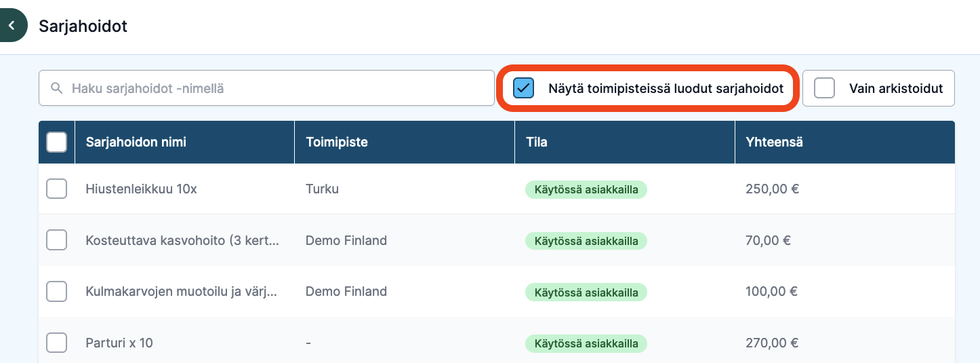The image size is (980, 363).
Task: Click the Yhteensä column header
Action: pos(775,142)
